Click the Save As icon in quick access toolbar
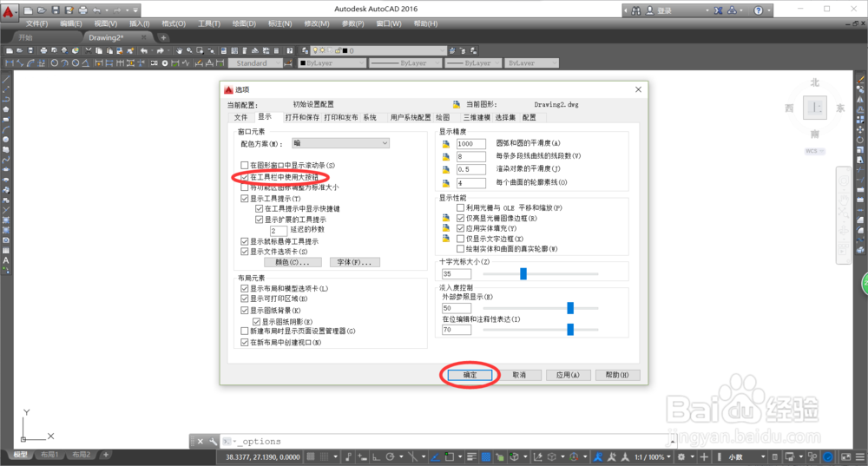 tap(69, 10)
